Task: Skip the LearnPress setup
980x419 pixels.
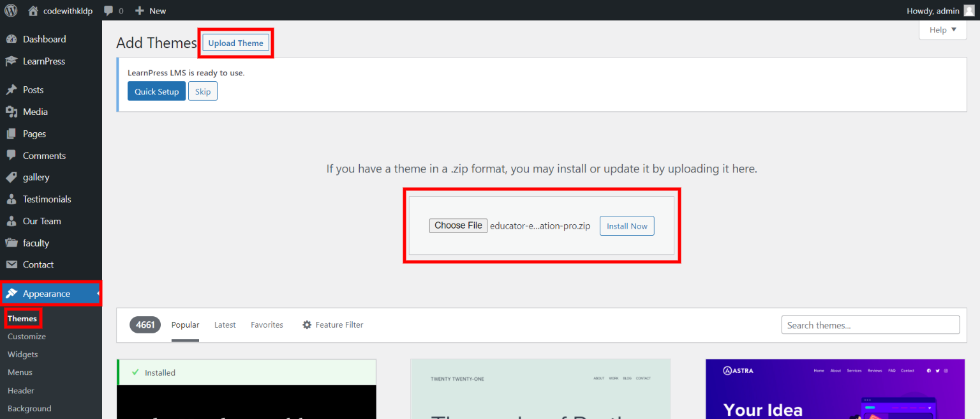Action: point(203,91)
